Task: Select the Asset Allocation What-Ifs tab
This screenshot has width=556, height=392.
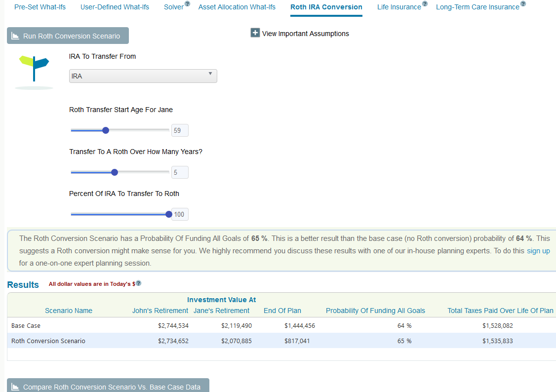Action: pos(237,7)
